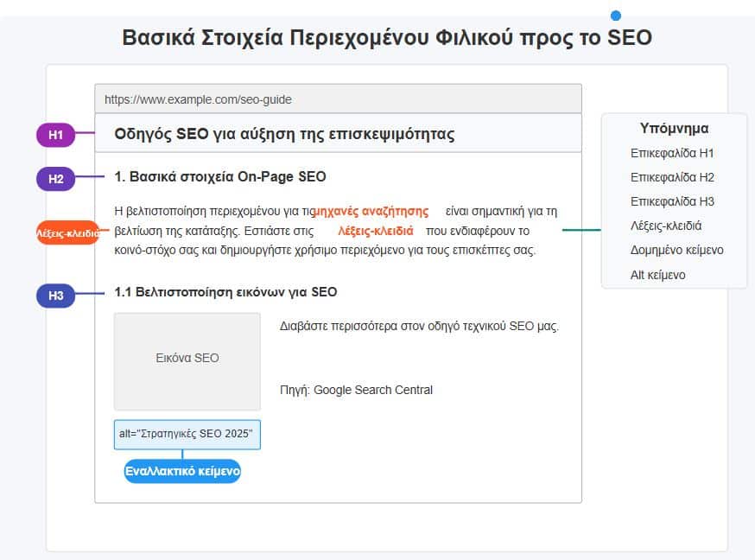Select Επικεφαλίδα H3 in the legend
This screenshot has width=755, height=560.
672,201
